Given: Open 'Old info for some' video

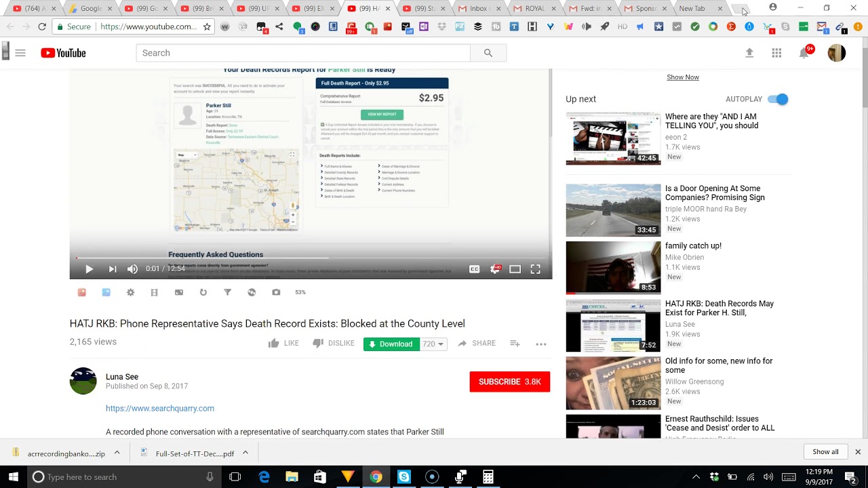Looking at the screenshot, I should click(719, 365).
